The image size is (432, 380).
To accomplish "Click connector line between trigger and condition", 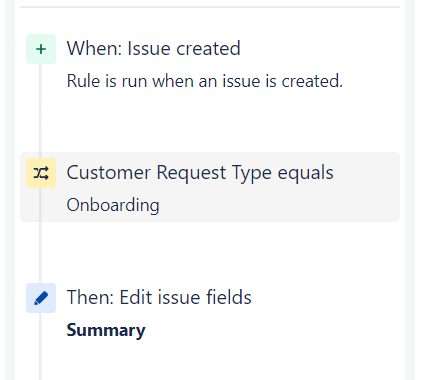I will coord(40,108).
